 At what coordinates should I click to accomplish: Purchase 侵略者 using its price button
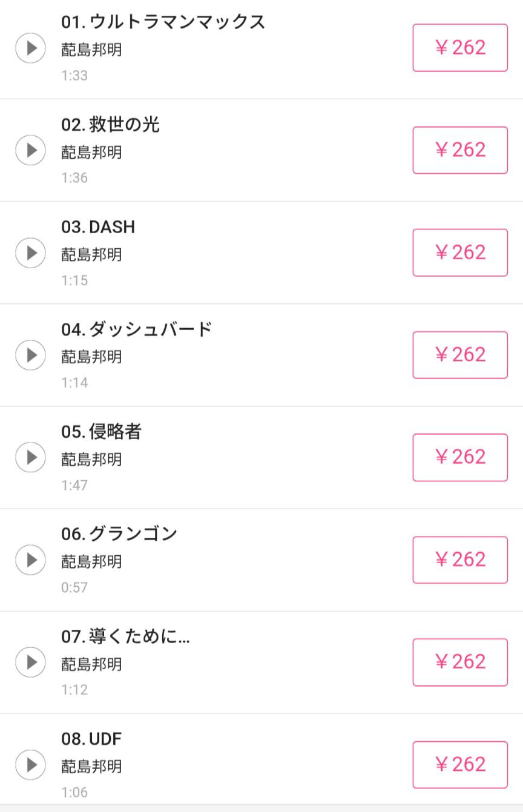460,457
